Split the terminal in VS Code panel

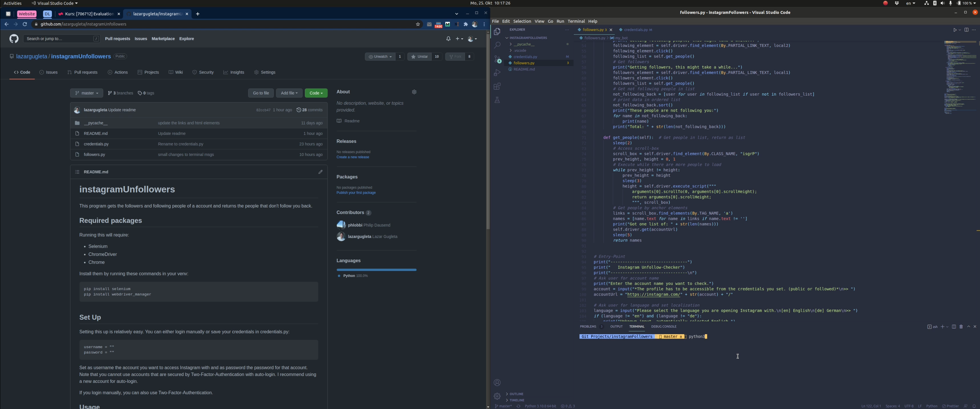[x=954, y=327]
